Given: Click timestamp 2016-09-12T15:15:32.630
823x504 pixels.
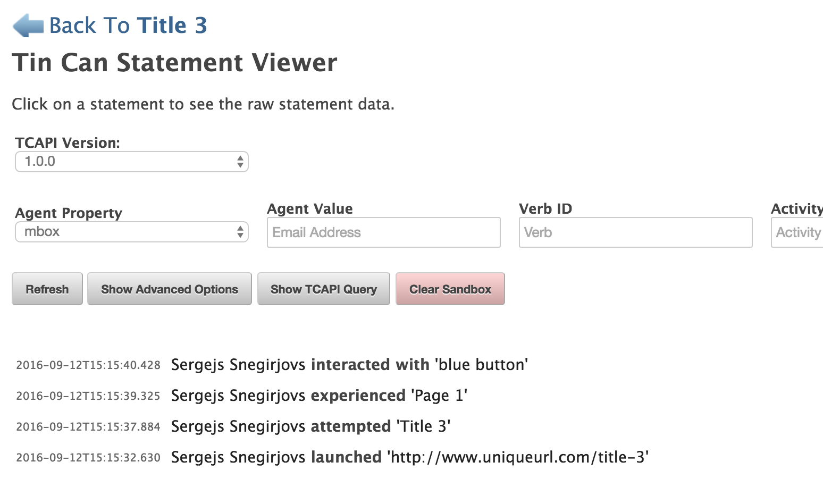Looking at the screenshot, I should point(88,458).
